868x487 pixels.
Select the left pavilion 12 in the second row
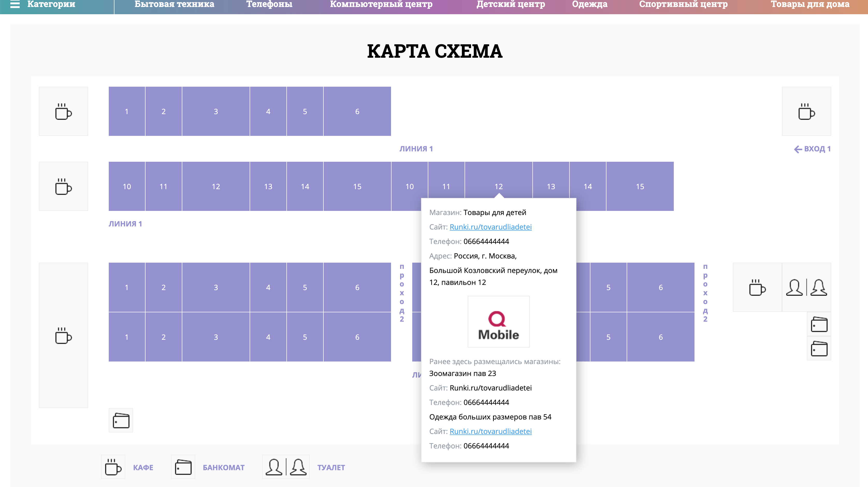pyautogui.click(x=216, y=186)
